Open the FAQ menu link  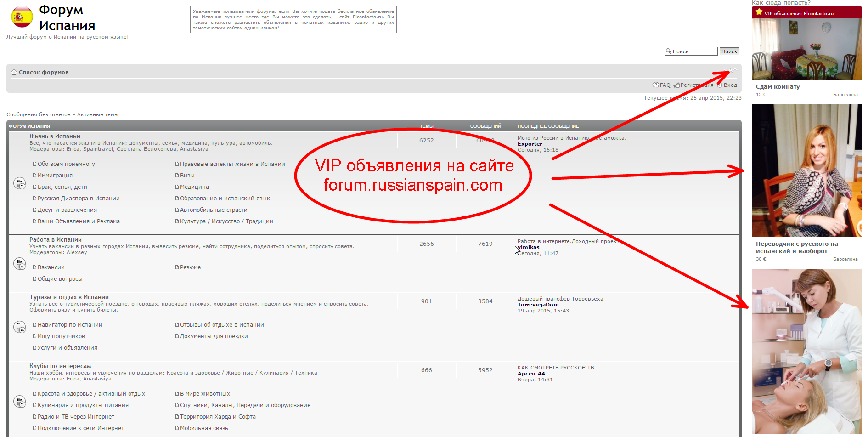click(665, 85)
